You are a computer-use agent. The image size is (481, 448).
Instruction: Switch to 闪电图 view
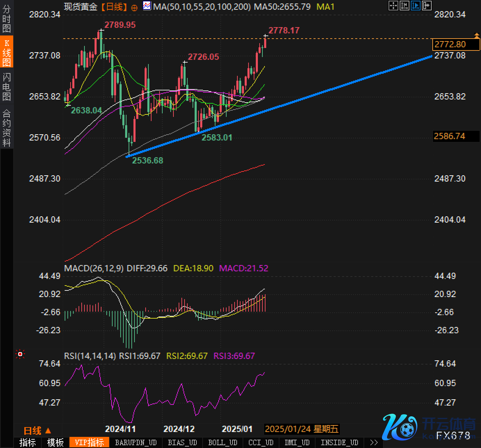[x=7, y=87]
